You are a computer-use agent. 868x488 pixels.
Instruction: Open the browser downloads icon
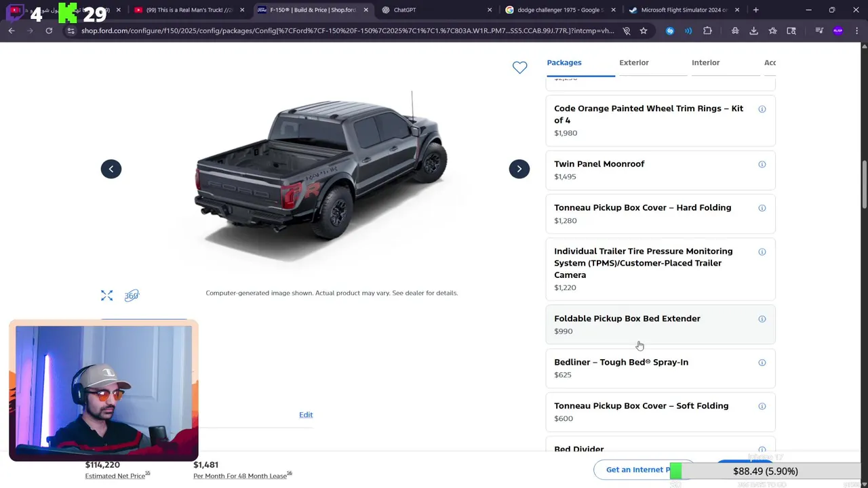click(x=753, y=30)
